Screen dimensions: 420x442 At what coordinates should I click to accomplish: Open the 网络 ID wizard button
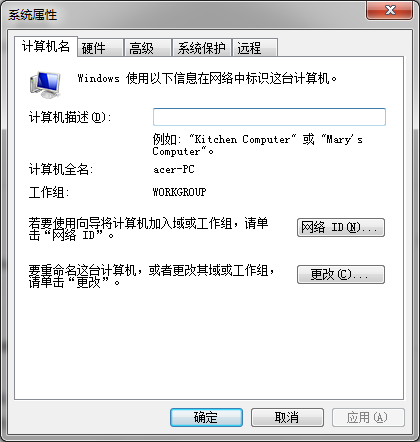[x=341, y=228]
